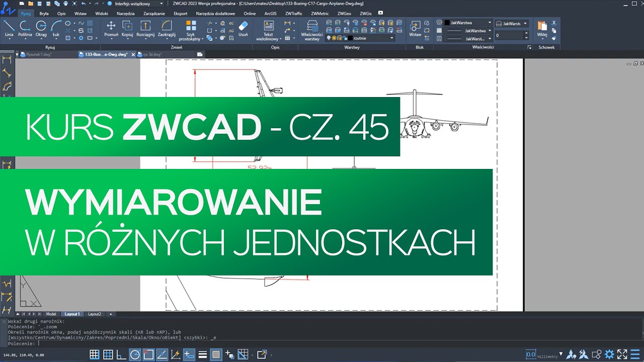Activate the Zaokrąglij fillet tool
Viewport: 644px width, 362px height.
point(167,29)
